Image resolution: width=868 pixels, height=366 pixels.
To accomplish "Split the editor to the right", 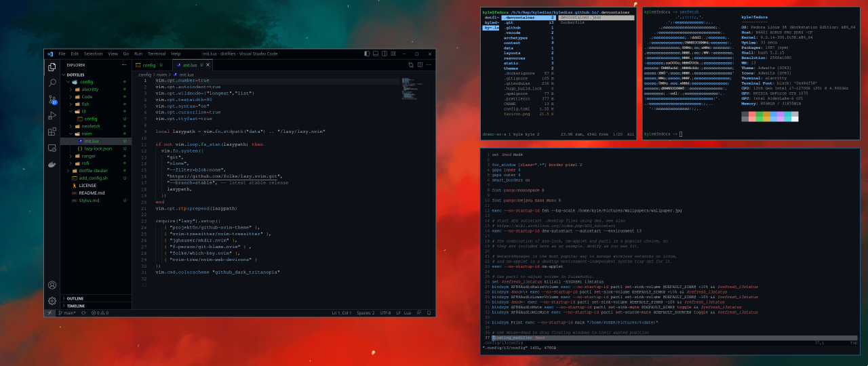I will [x=420, y=65].
